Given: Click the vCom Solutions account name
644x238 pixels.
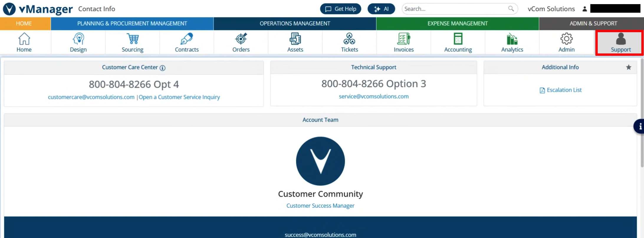Looking at the screenshot, I should pos(551,9).
